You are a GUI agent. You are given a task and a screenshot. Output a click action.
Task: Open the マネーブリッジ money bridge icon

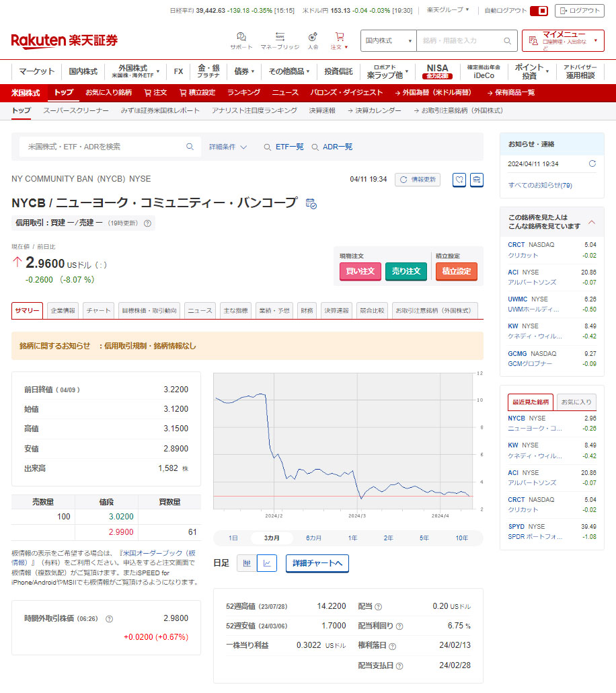[x=280, y=37]
